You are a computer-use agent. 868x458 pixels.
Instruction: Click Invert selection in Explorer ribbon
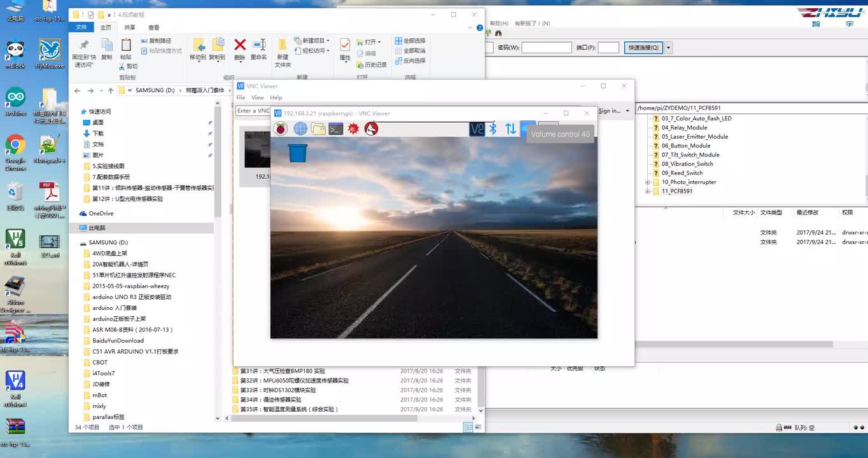410,61
